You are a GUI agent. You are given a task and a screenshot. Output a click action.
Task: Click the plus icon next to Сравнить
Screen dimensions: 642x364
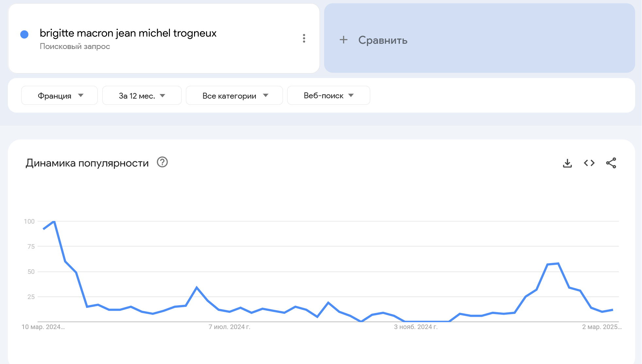click(344, 40)
